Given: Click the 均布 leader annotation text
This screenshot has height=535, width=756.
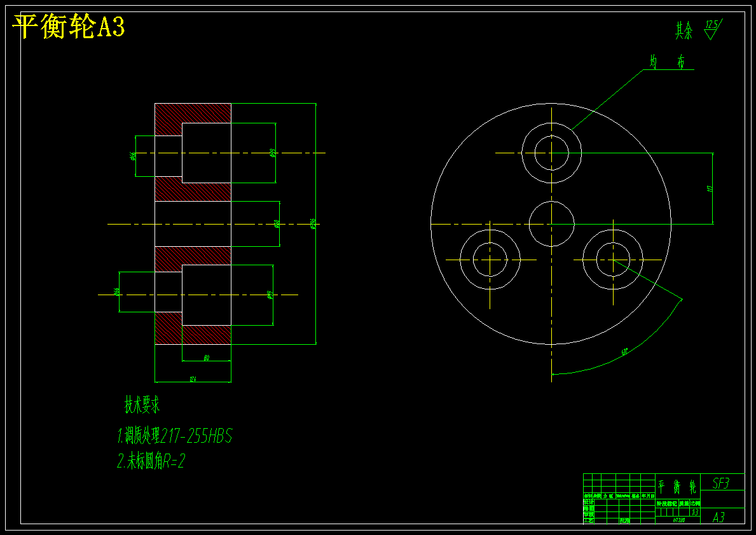Looking at the screenshot, I should pyautogui.click(x=668, y=63).
